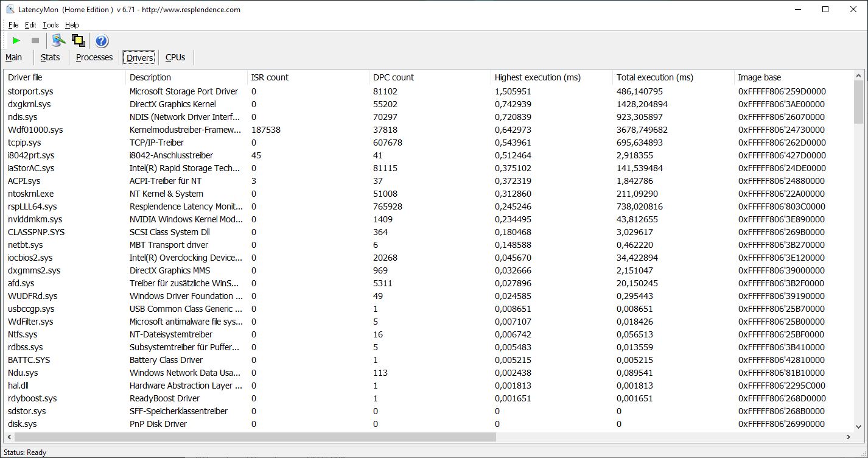This screenshot has width=868, height=458.
Task: Sort by the Driver file column header
Action: click(65, 77)
